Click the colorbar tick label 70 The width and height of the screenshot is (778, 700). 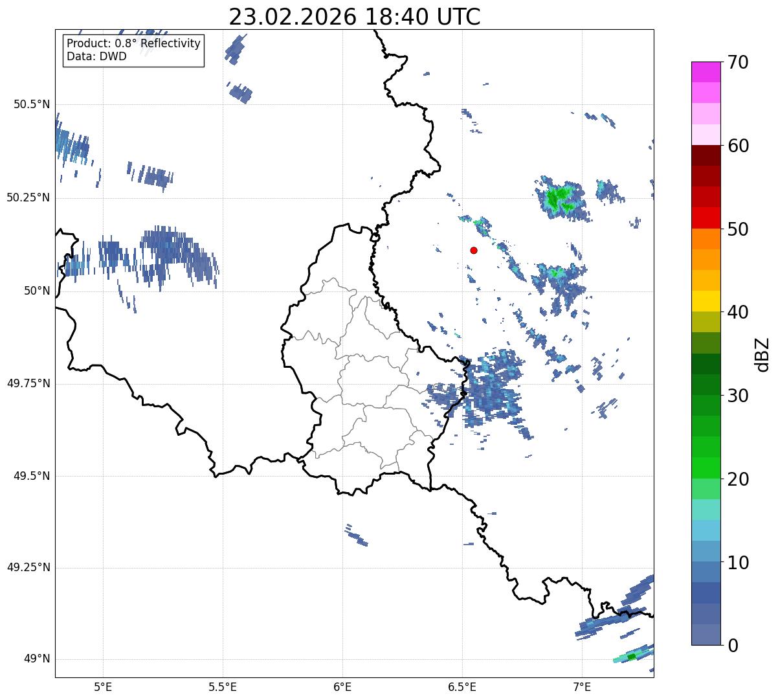pyautogui.click(x=738, y=62)
